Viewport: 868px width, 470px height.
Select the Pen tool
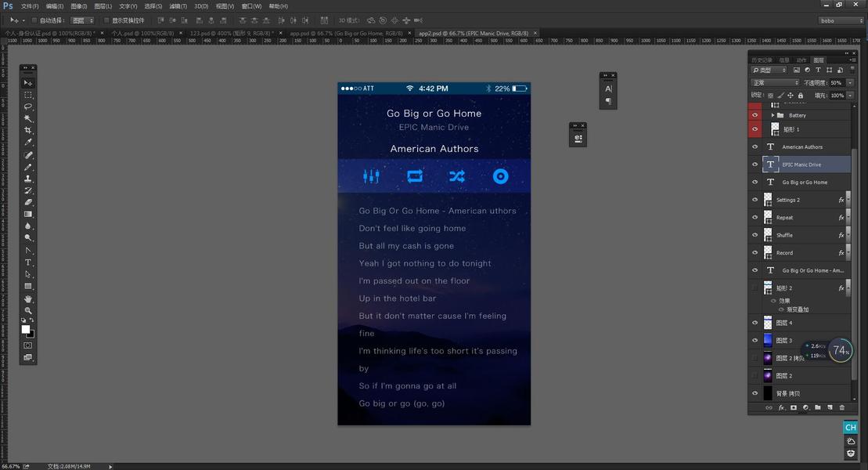(27, 251)
